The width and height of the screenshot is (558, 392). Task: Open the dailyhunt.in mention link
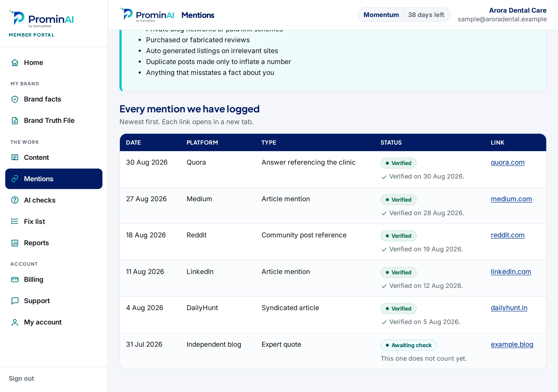pos(509,308)
